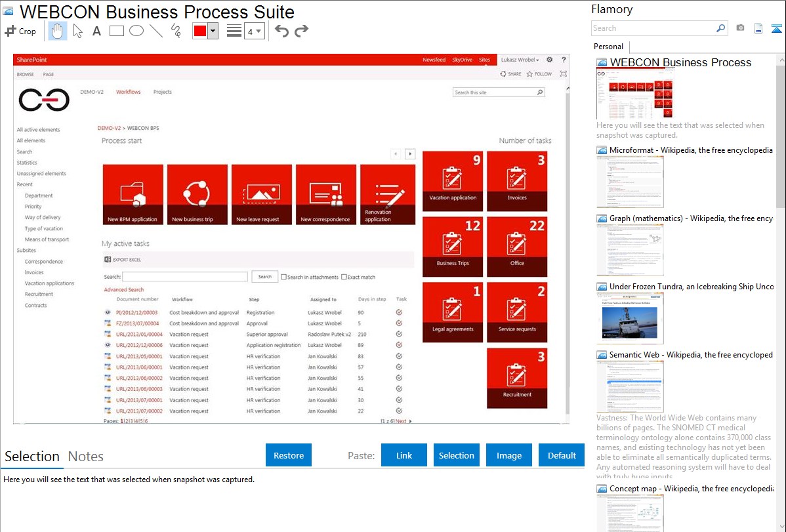This screenshot has height=532, width=786.
Task: Click the Flamory search field
Action: [653, 28]
